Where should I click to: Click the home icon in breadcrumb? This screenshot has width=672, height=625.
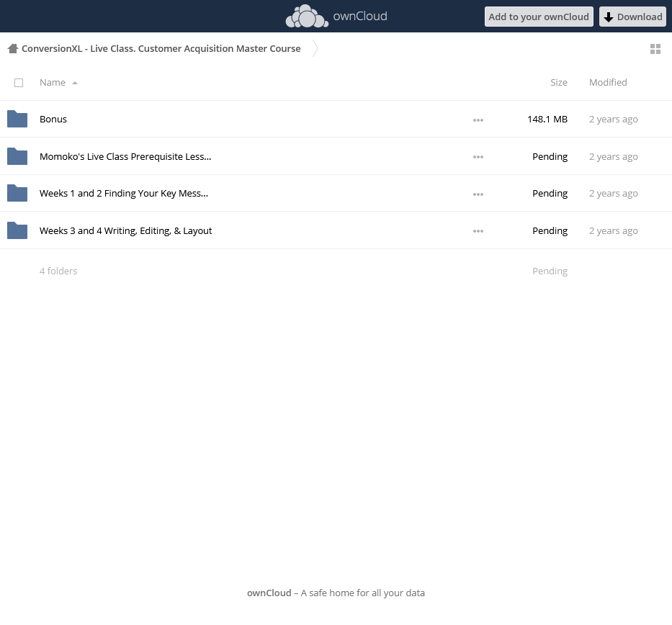[x=13, y=48]
